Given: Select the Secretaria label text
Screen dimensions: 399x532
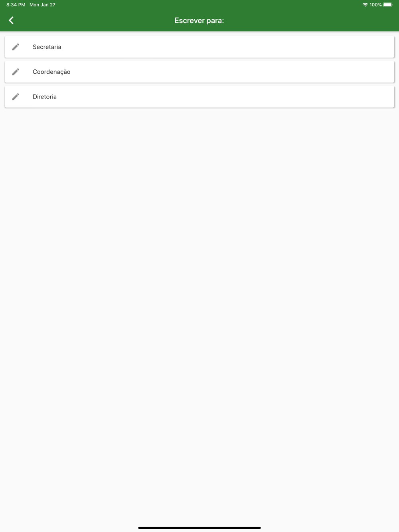Looking at the screenshot, I should 47,47.
